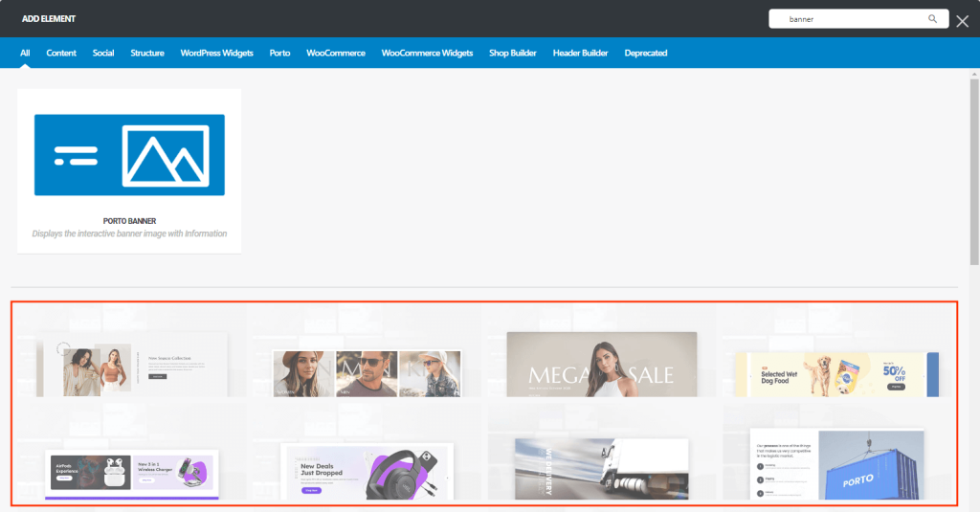Choose the Porto blue container banner
980x512 pixels.
click(x=836, y=464)
